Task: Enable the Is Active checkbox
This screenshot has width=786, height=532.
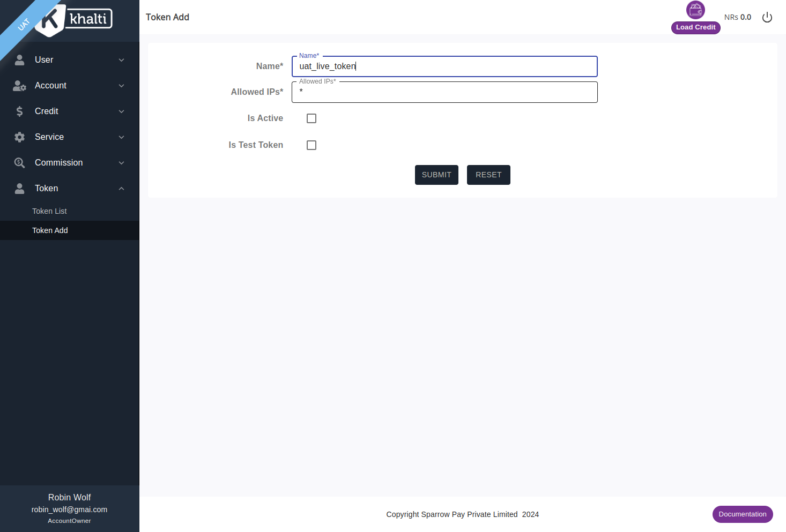Action: click(x=312, y=118)
